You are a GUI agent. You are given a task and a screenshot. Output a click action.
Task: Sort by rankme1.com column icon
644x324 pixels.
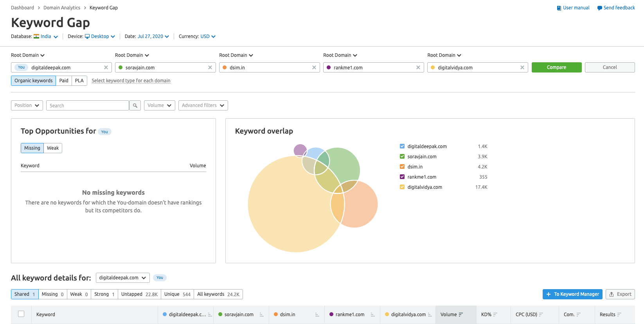372,315
